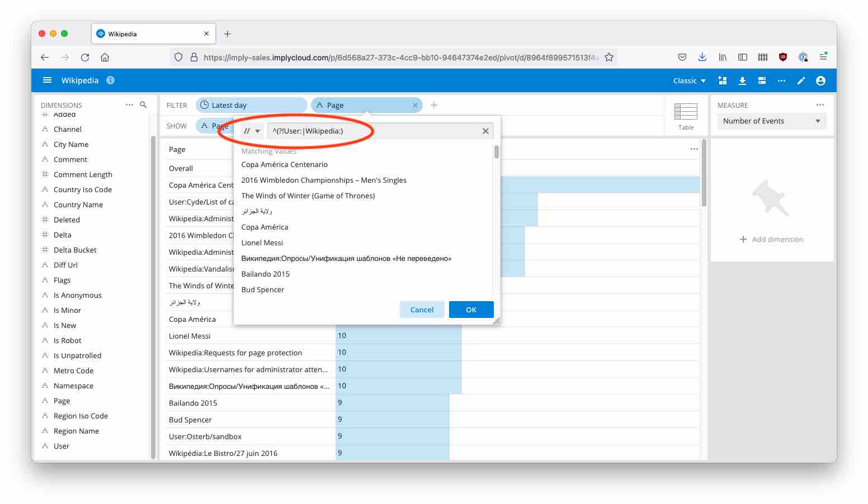Open Firefox application menu
The image size is (868, 504).
pos(823,57)
